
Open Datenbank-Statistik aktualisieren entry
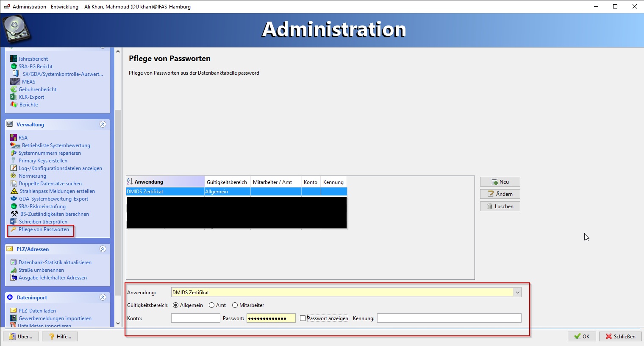55,262
